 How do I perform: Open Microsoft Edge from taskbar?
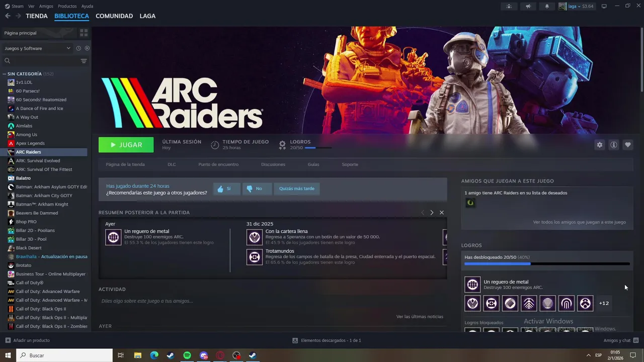coord(154,355)
